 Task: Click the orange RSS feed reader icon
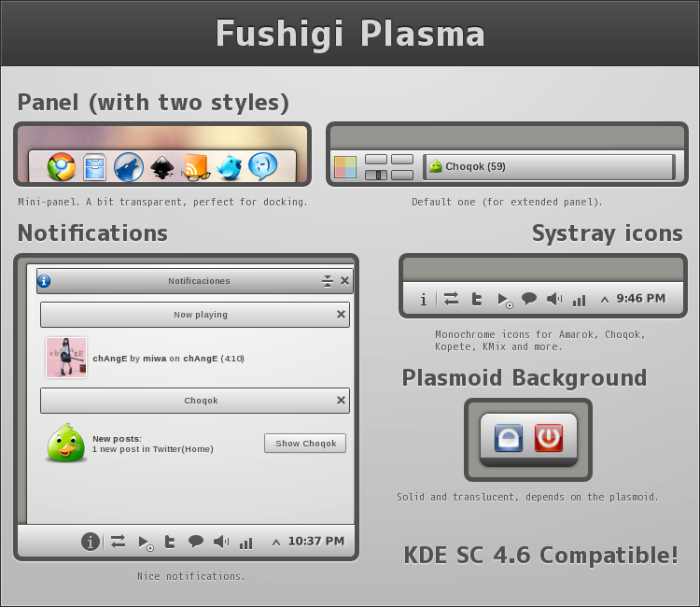(x=196, y=167)
